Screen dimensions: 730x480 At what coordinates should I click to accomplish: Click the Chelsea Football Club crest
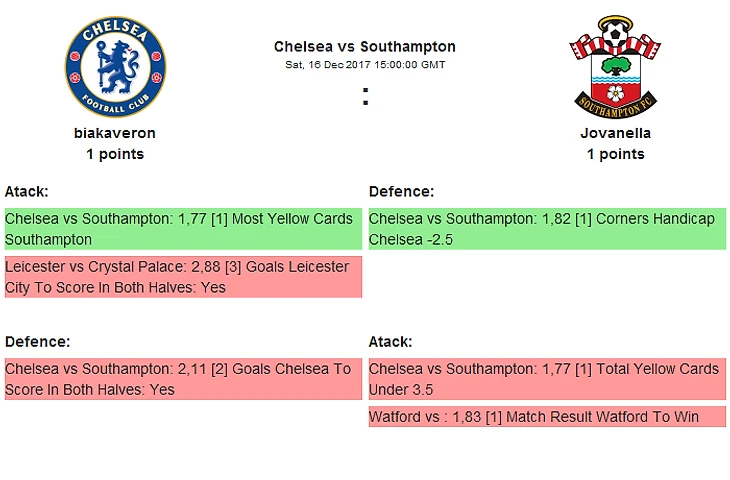coord(115,68)
